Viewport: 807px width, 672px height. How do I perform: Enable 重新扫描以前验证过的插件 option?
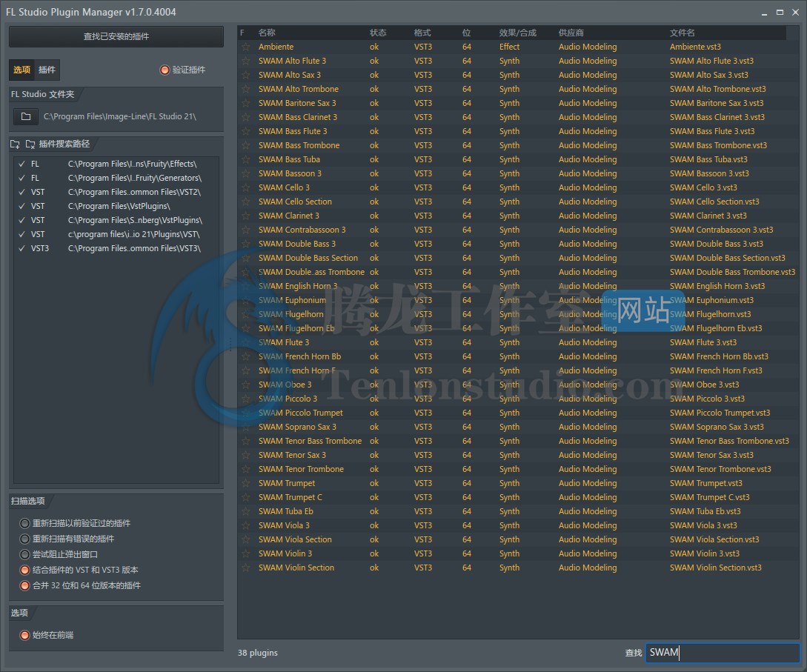point(24,523)
